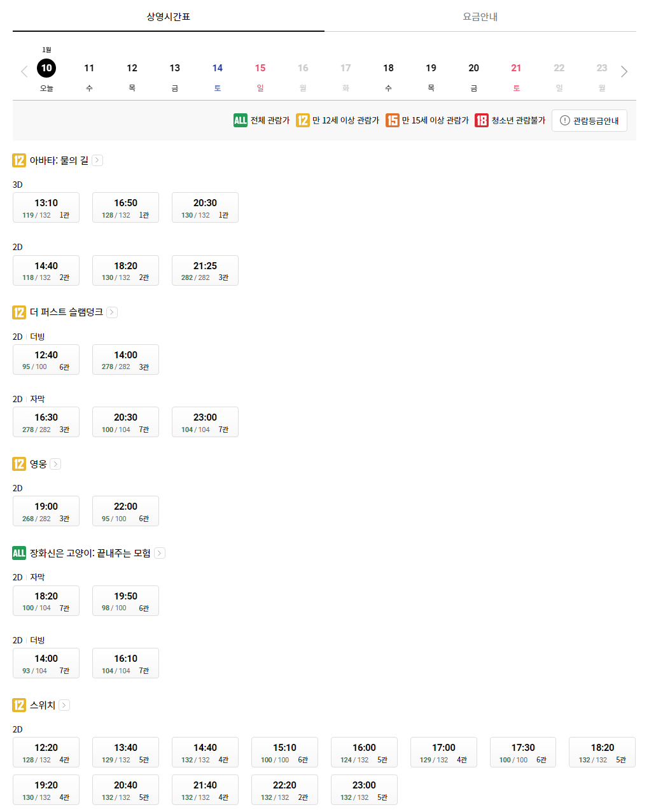Expand 스위치 movie details chevron

[x=64, y=705]
